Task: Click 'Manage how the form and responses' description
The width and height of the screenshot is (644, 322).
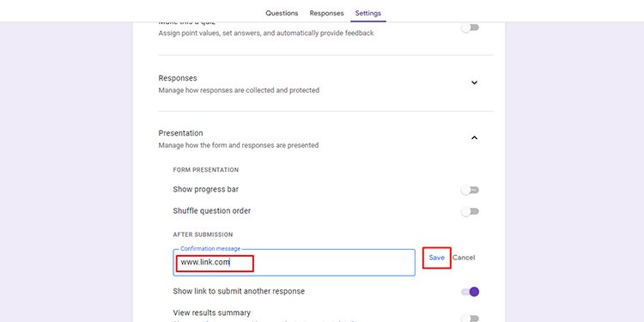Action: [x=239, y=145]
